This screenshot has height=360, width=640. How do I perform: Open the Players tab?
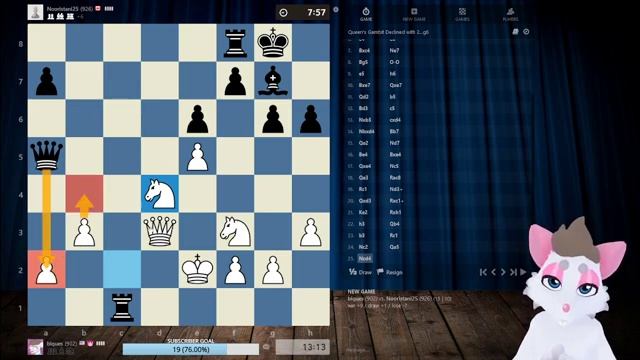coord(510,14)
